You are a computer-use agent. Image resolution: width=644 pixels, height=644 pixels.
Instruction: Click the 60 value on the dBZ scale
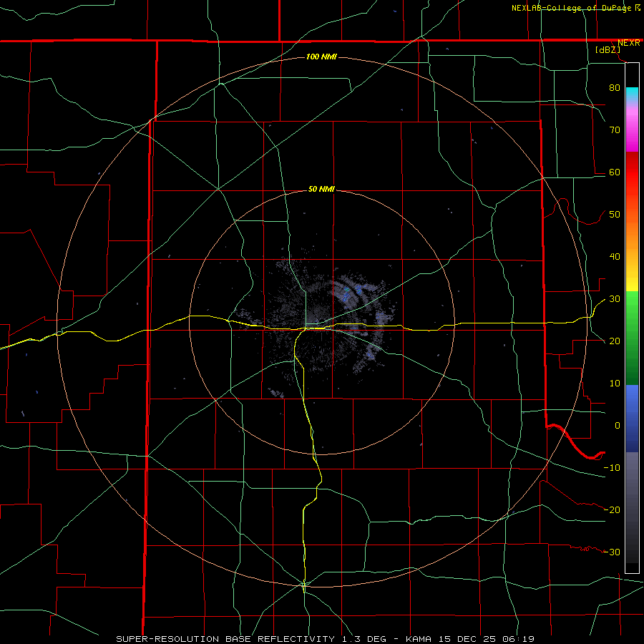(x=615, y=172)
